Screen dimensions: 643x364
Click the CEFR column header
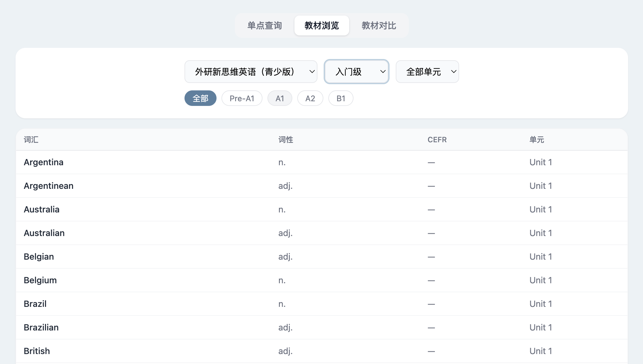coord(437,140)
